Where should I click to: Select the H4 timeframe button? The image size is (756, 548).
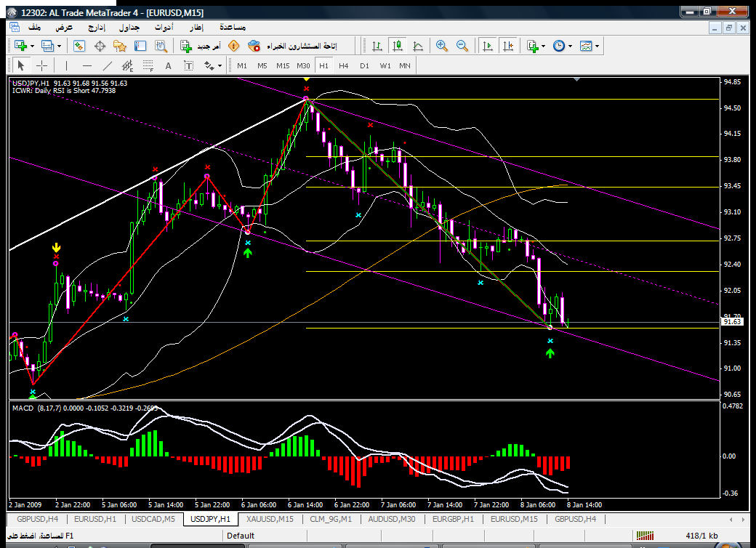pos(343,65)
